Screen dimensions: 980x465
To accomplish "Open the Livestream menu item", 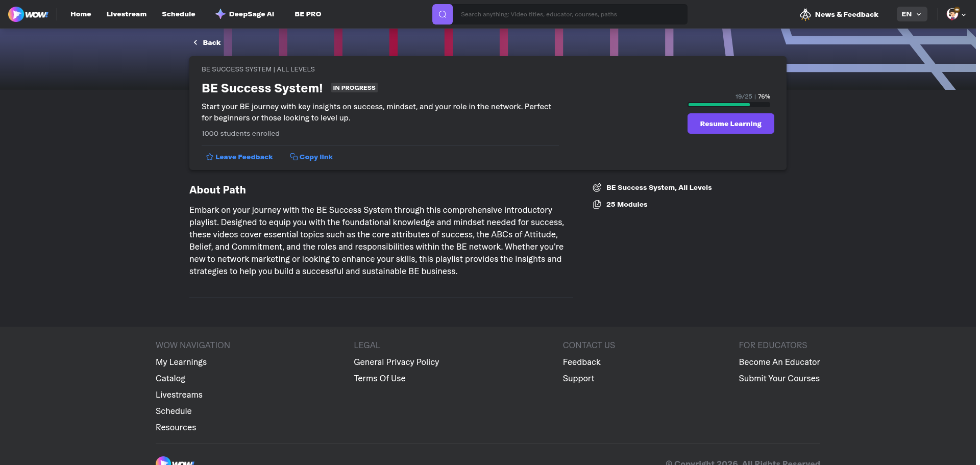I will 127,14.
